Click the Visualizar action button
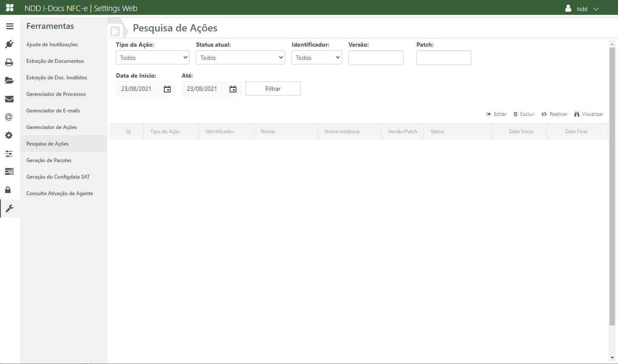 589,114
